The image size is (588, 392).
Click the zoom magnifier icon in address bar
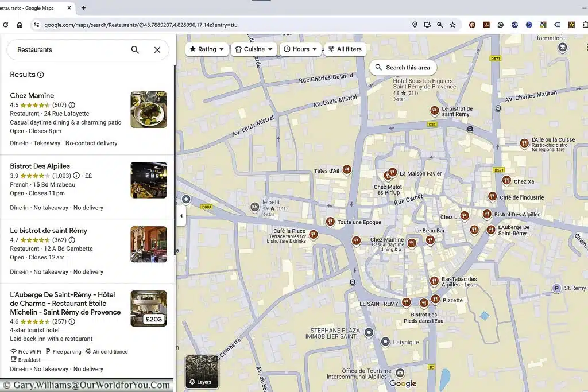pos(440,25)
